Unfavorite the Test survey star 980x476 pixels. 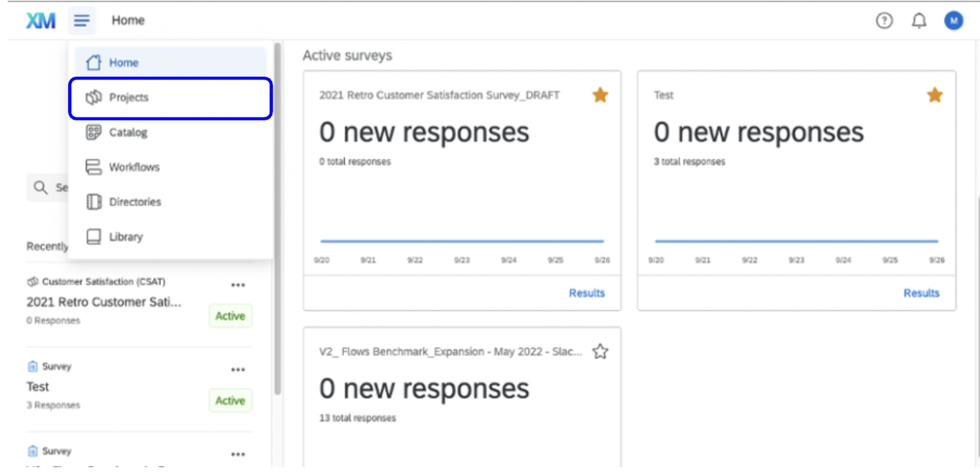click(x=933, y=96)
